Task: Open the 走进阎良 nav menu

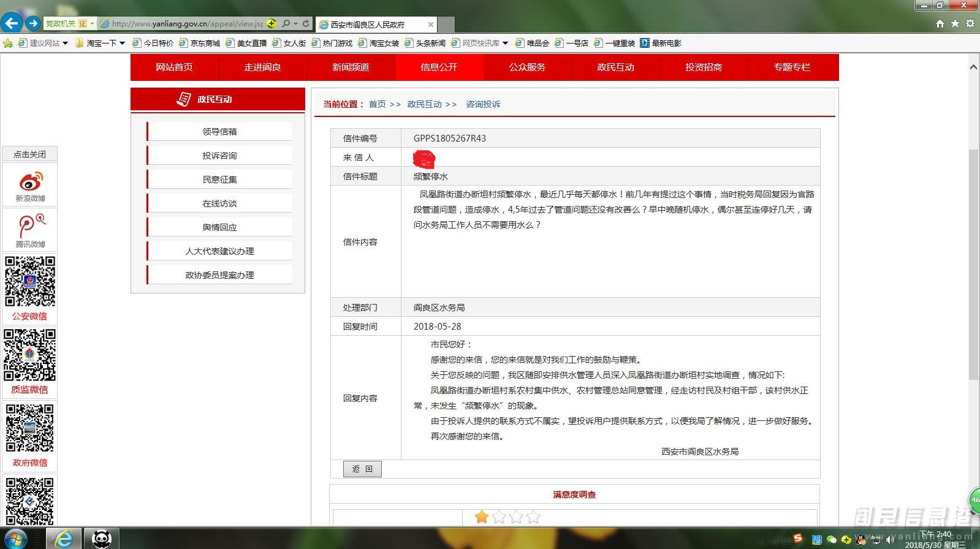Action: coord(262,67)
